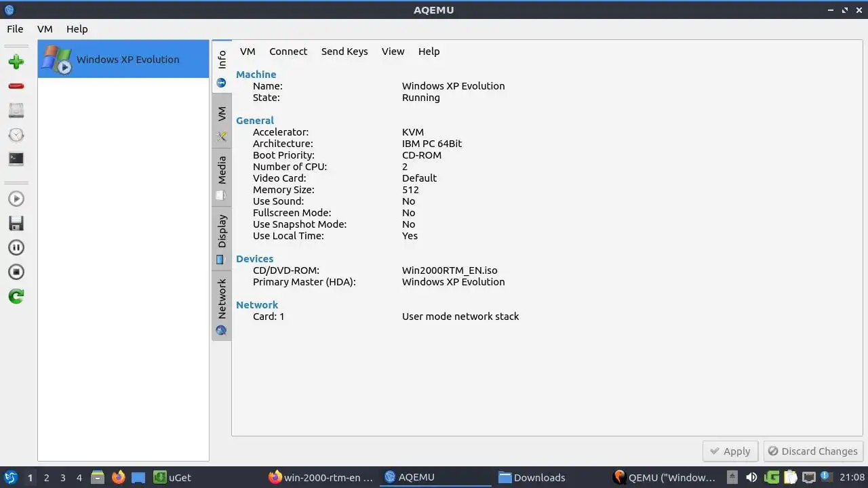Click the Memory Size value 512
The height and width of the screenshot is (488, 868).
pos(410,190)
